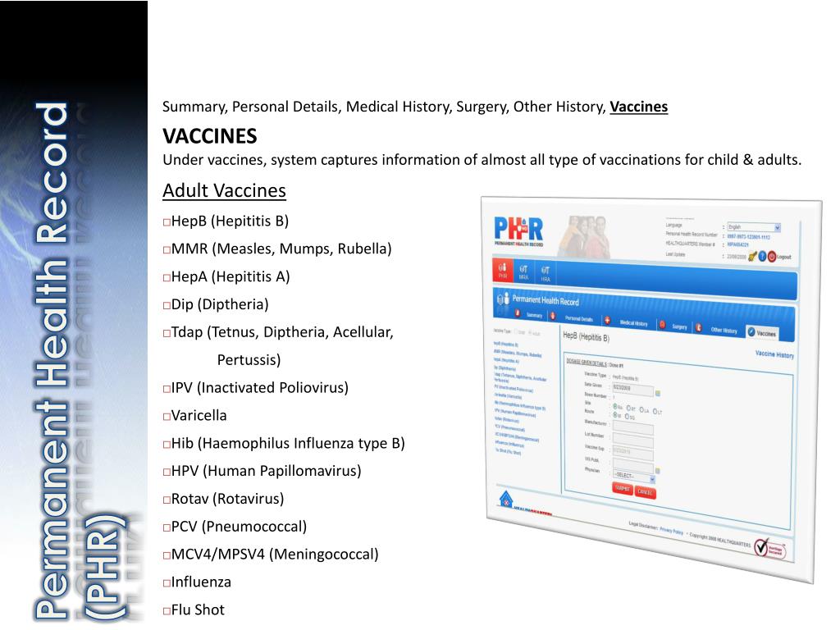The height and width of the screenshot is (630, 840).
Task: Click the yellow key icon beside Last Update
Action: 752,256
